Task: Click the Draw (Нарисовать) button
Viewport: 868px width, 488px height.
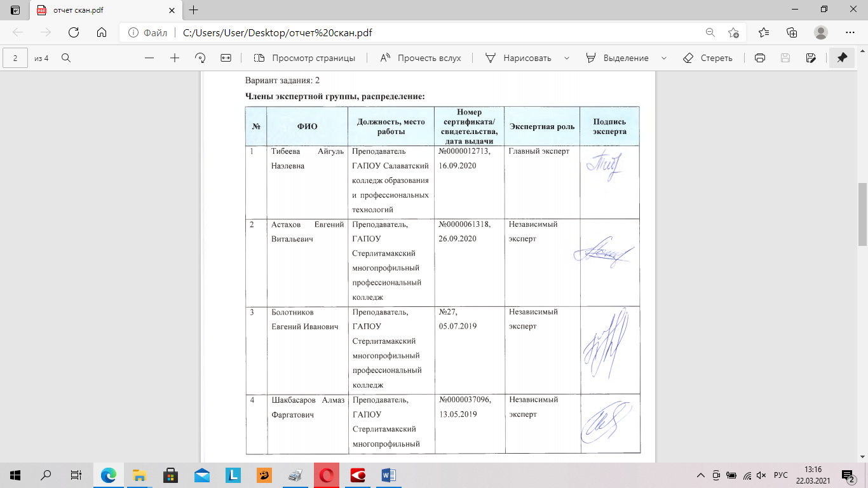Action: pyautogui.click(x=519, y=58)
